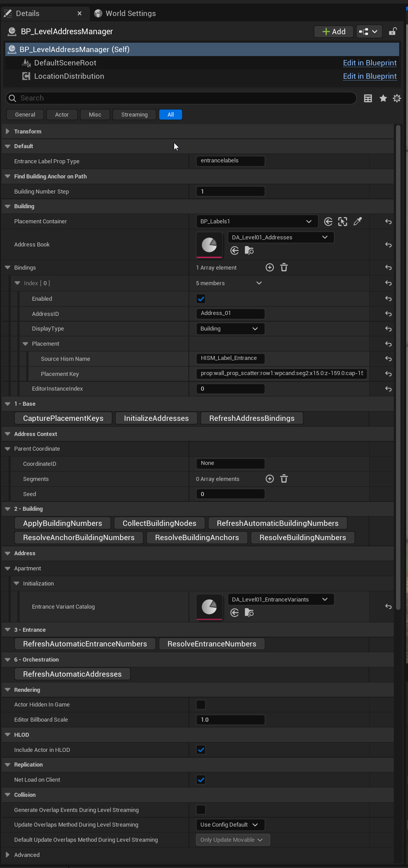The height and width of the screenshot is (868, 408).
Task: Collapse the Placement struct expander
Action: 25,344
